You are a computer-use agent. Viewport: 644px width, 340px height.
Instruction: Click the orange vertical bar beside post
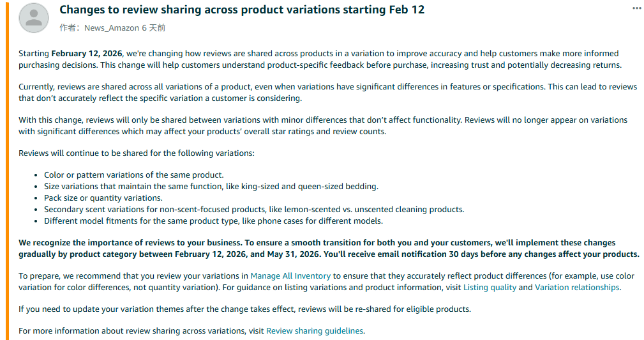tap(8, 170)
